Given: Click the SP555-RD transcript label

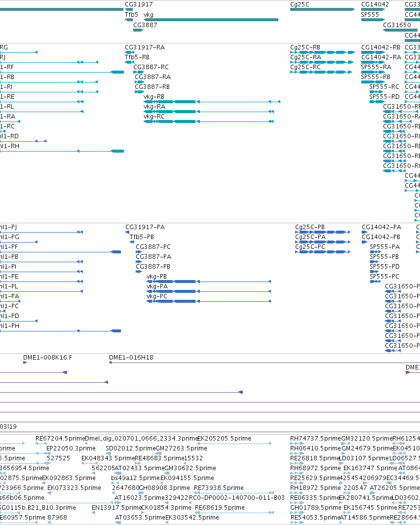Looking at the screenshot, I should tap(384, 97).
